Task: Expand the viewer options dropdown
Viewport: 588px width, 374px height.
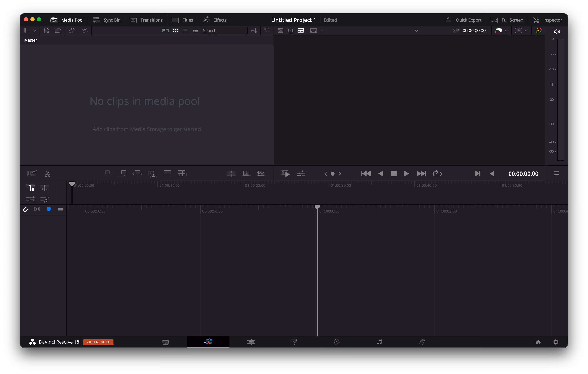Action: click(x=322, y=30)
